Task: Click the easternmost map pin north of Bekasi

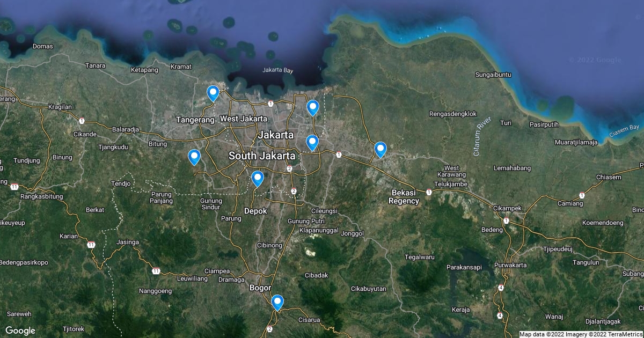Action: [x=380, y=149]
